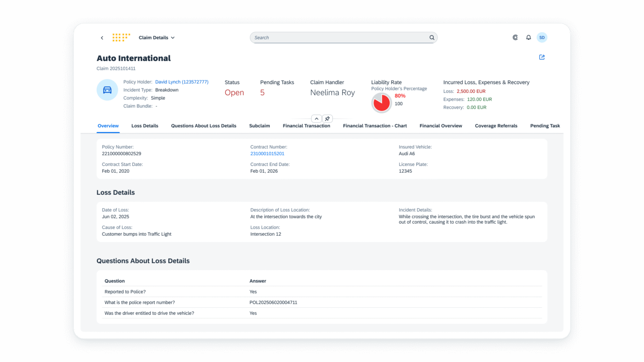Click the blue vehicle claim icon

click(107, 90)
